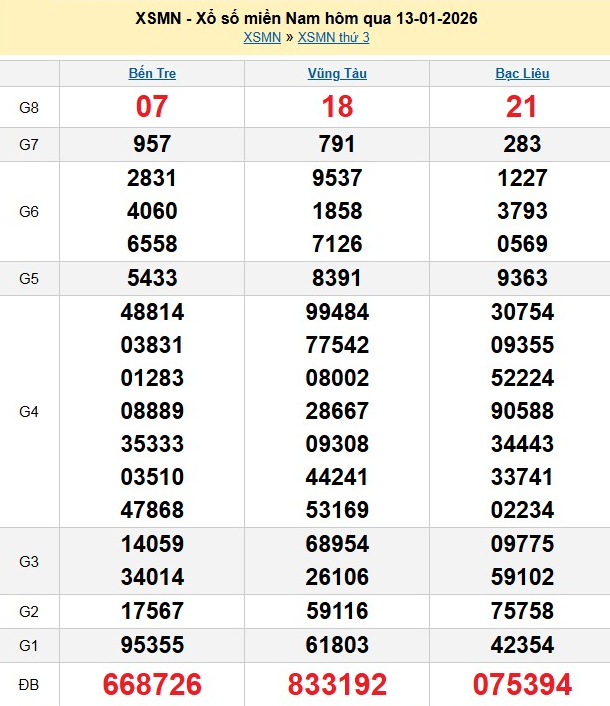Viewport: 610px width, 706px height.
Task: Click G6 number 2831
Action: click(152, 178)
